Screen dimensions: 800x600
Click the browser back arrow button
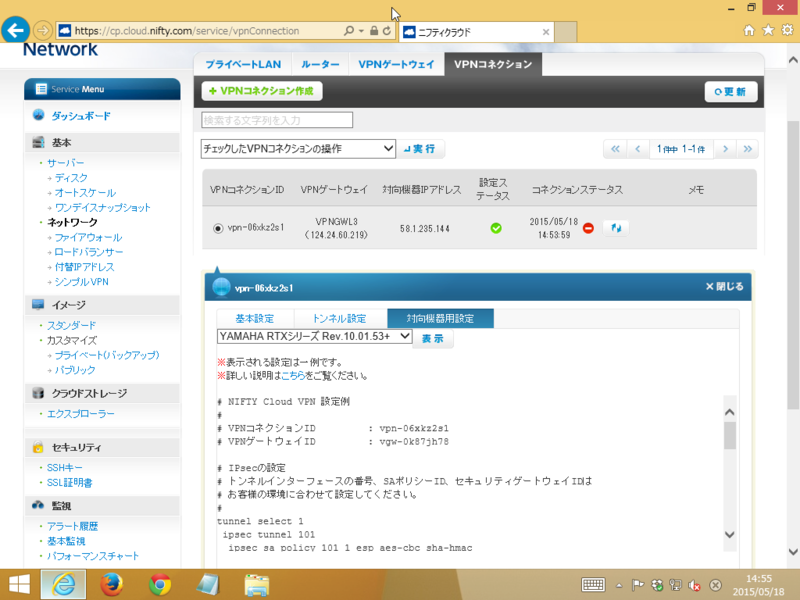(15, 31)
